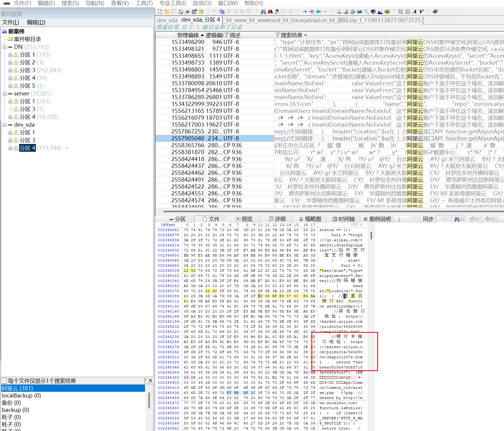Toggle 每个文件仅显示1个搜索结果 checkbox

coord(4,381)
